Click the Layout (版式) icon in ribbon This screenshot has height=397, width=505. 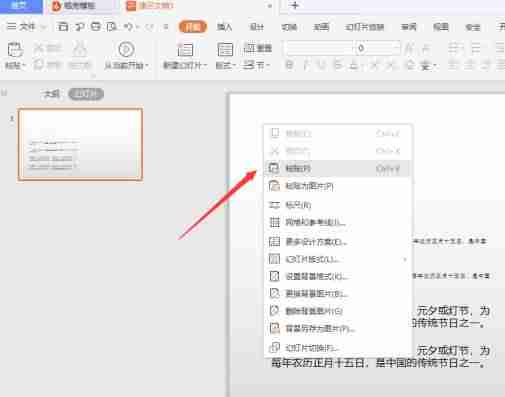coord(225,50)
